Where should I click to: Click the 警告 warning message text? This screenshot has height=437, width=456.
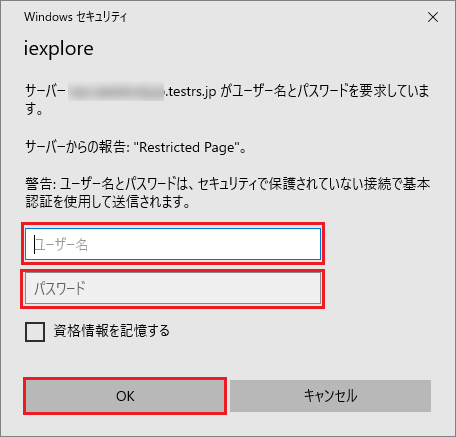pos(228,193)
